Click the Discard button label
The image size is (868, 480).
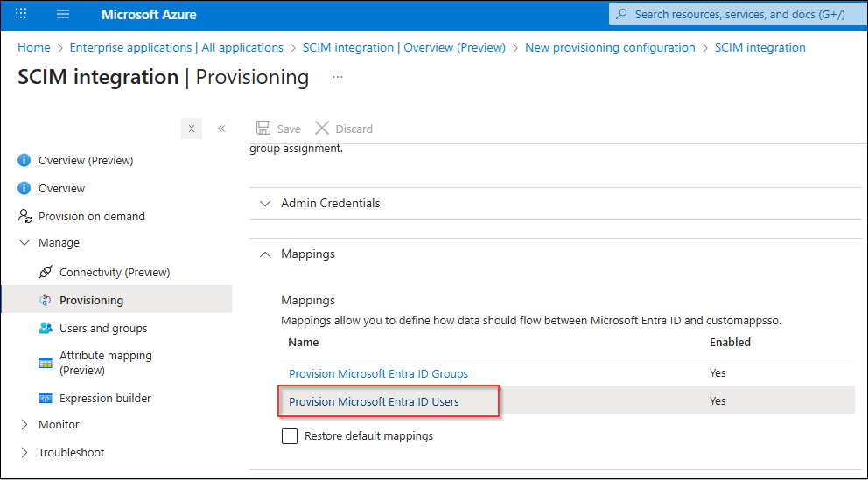(x=353, y=129)
